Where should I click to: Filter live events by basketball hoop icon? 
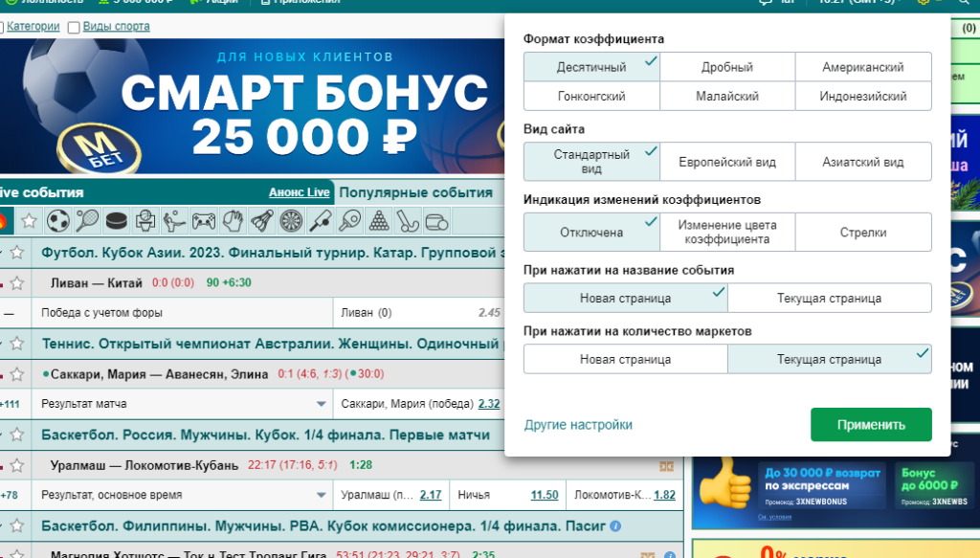(x=145, y=221)
